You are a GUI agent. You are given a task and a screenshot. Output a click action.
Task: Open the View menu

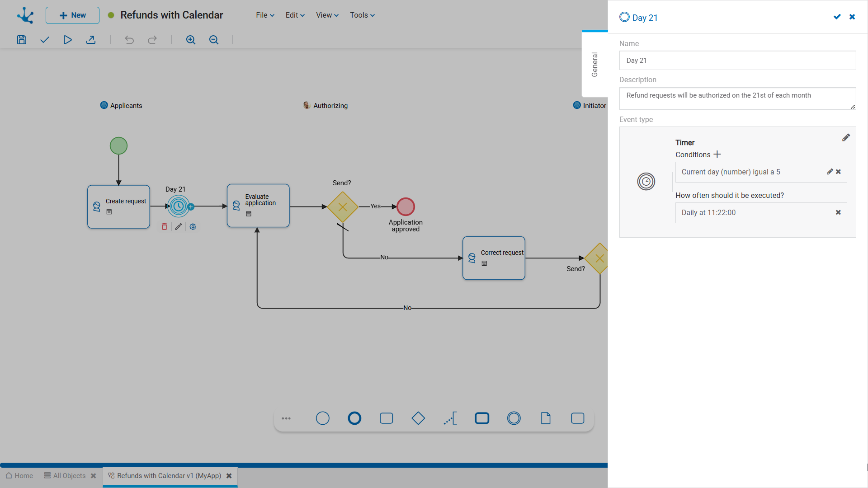[327, 15]
